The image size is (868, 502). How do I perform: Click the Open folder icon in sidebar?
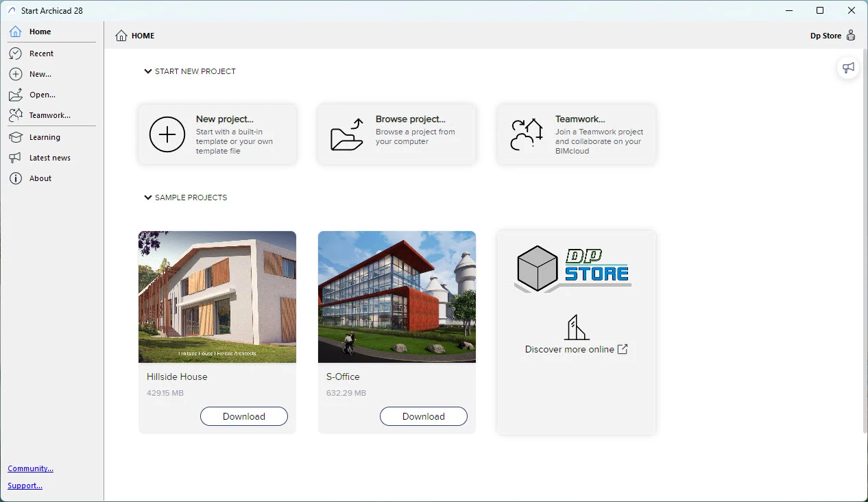pos(15,95)
